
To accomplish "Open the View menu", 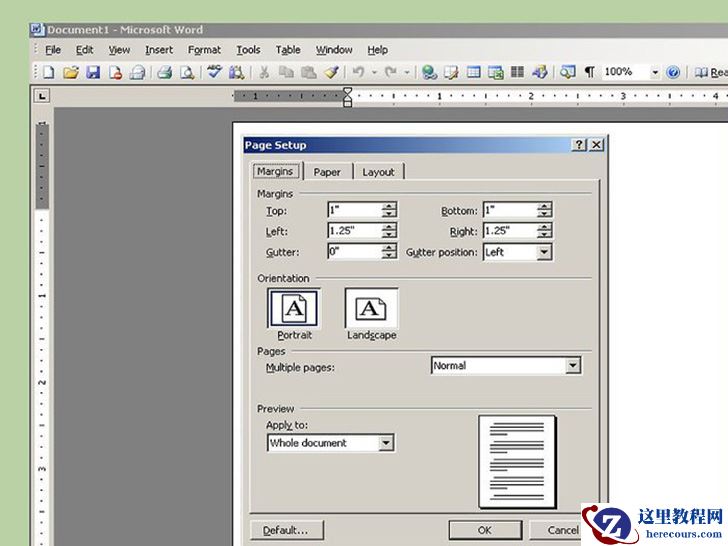I will click(x=119, y=50).
